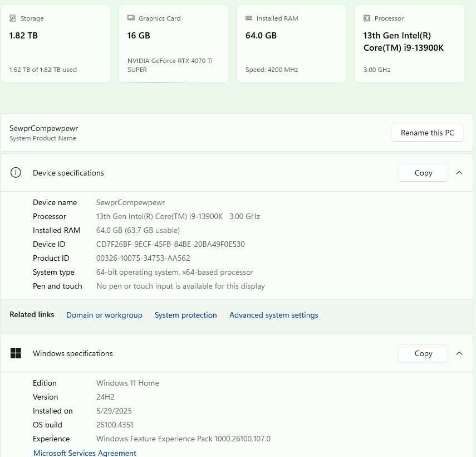This screenshot has height=457, width=476.
Task: Select the Device name value SewprCompewpewr
Action: (x=130, y=202)
